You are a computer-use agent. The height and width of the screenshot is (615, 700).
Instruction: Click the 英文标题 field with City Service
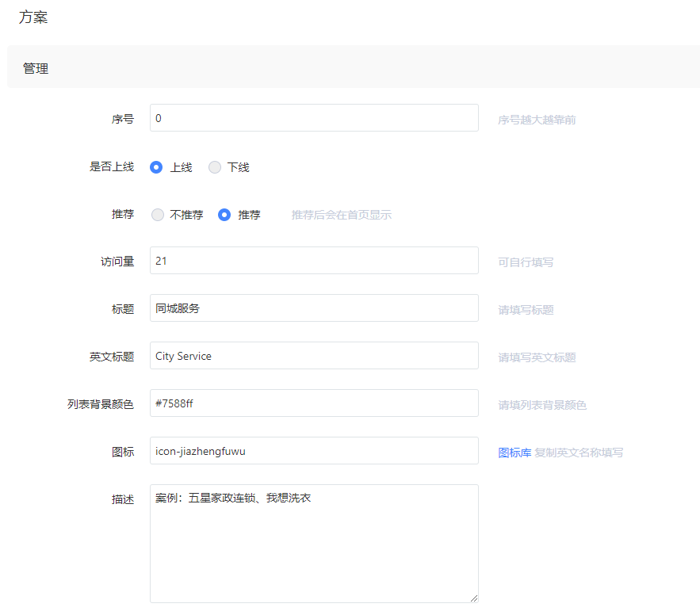pyautogui.click(x=314, y=356)
